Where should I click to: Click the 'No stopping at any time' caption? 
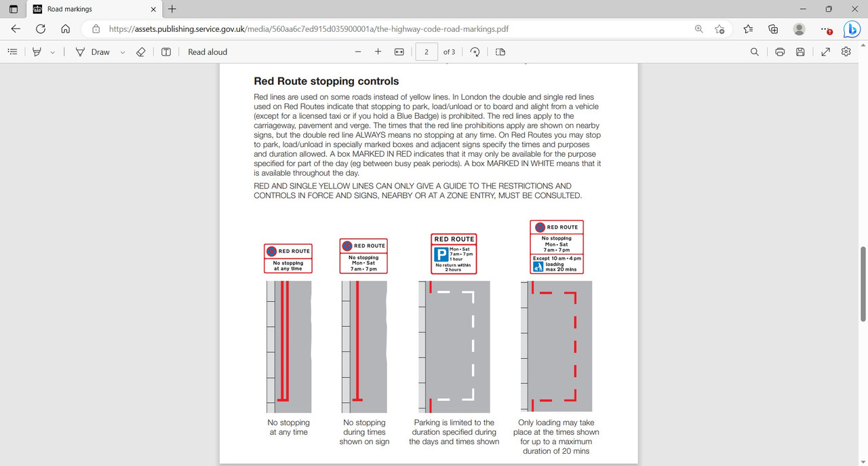[288, 427]
